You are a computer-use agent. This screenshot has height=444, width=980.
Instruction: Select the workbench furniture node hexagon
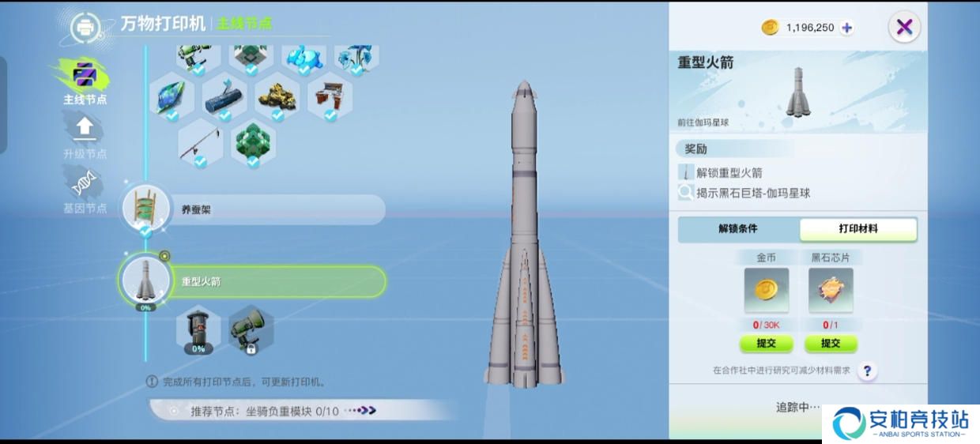click(x=330, y=96)
